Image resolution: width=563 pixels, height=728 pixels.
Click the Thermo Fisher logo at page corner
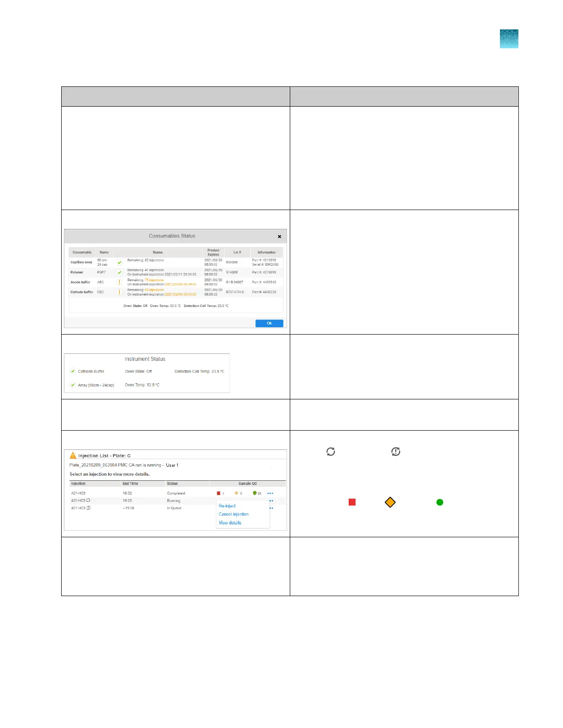[x=509, y=39]
